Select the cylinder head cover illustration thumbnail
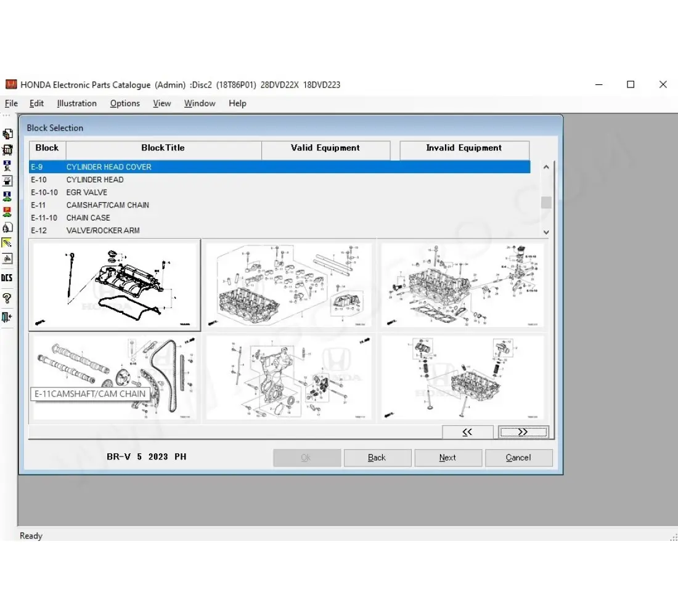This screenshot has height=616, width=678. click(x=115, y=285)
